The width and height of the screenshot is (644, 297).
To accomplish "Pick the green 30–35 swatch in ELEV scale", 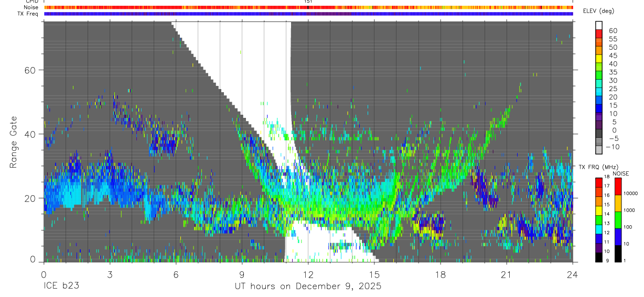I will tap(599, 75).
